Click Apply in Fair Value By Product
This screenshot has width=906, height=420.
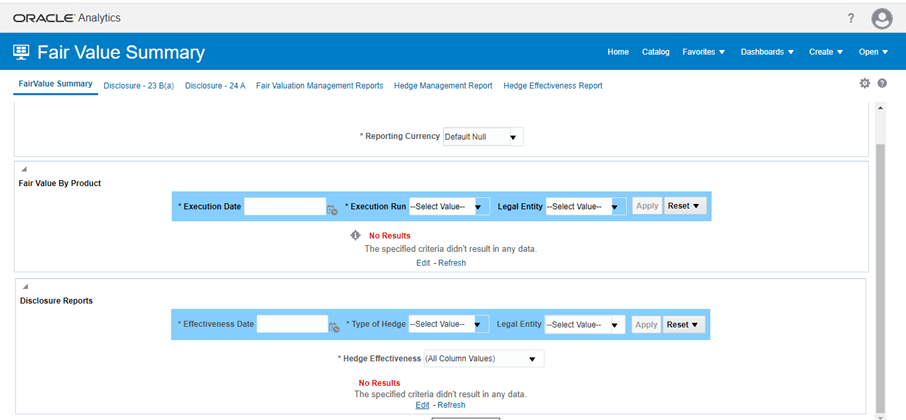pyautogui.click(x=647, y=206)
